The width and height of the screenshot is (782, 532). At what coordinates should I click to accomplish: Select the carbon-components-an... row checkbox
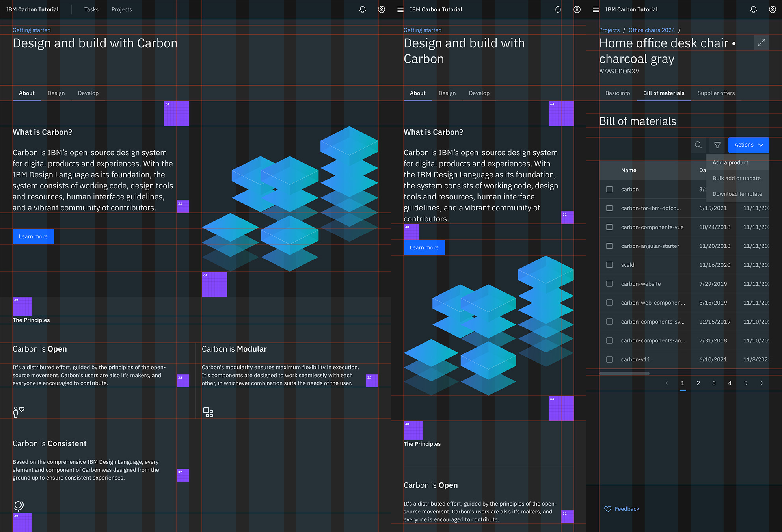(x=609, y=340)
